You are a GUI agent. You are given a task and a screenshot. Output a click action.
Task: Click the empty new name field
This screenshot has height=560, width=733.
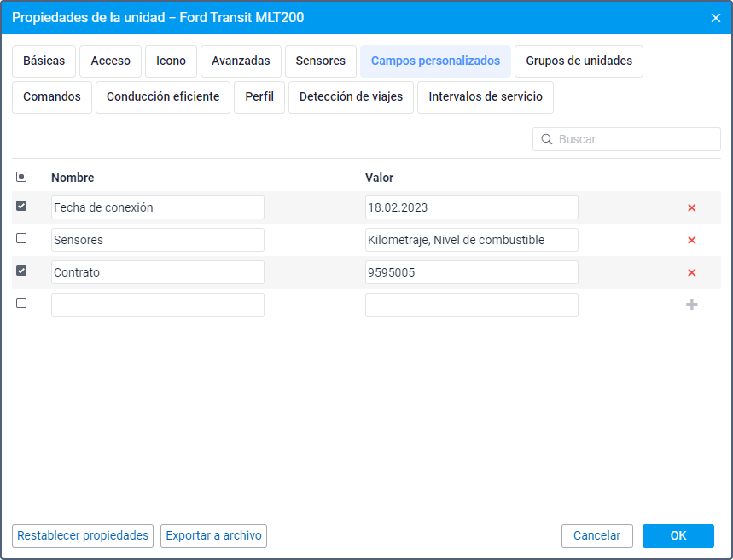[x=158, y=305]
